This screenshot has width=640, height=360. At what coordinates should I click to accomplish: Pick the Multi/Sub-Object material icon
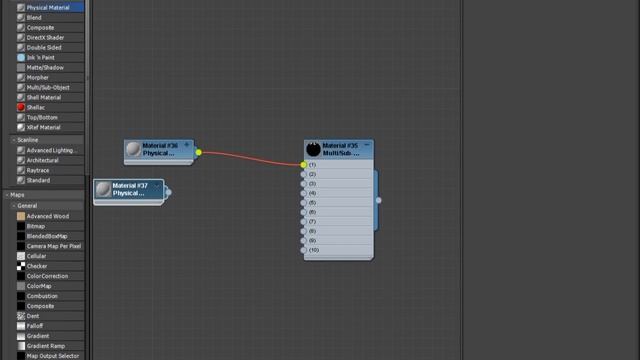21,87
